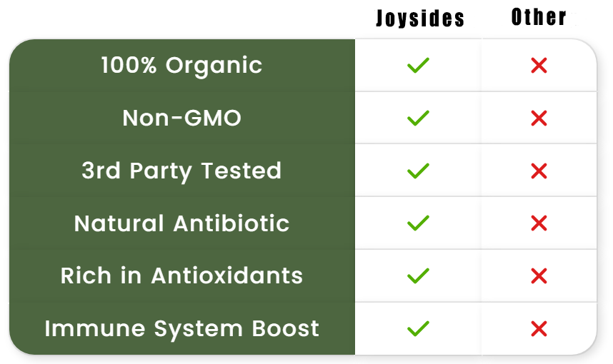Click the Rich in Antioxidants row label

pos(181,275)
